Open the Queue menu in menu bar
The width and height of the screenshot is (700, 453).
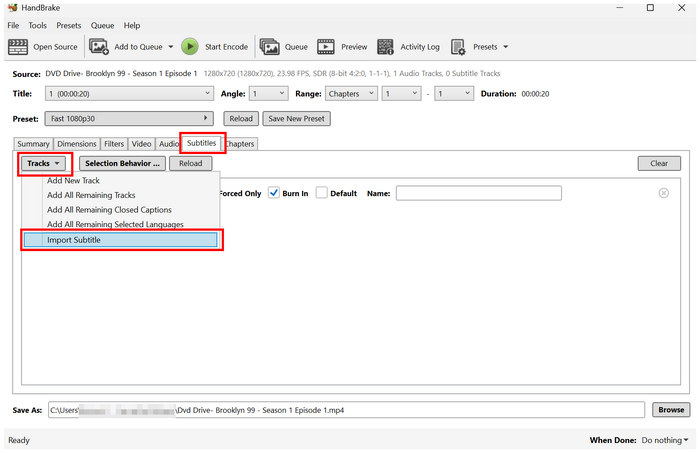click(102, 25)
